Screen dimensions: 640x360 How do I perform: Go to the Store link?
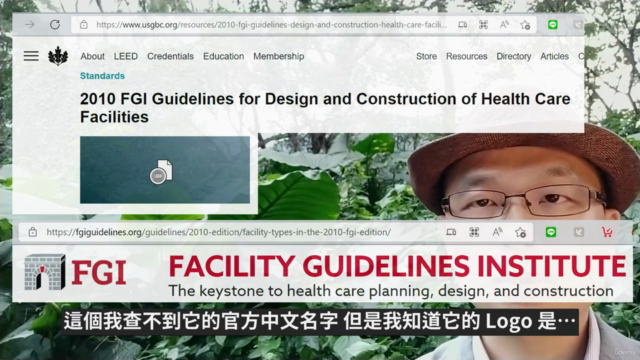pos(426,56)
